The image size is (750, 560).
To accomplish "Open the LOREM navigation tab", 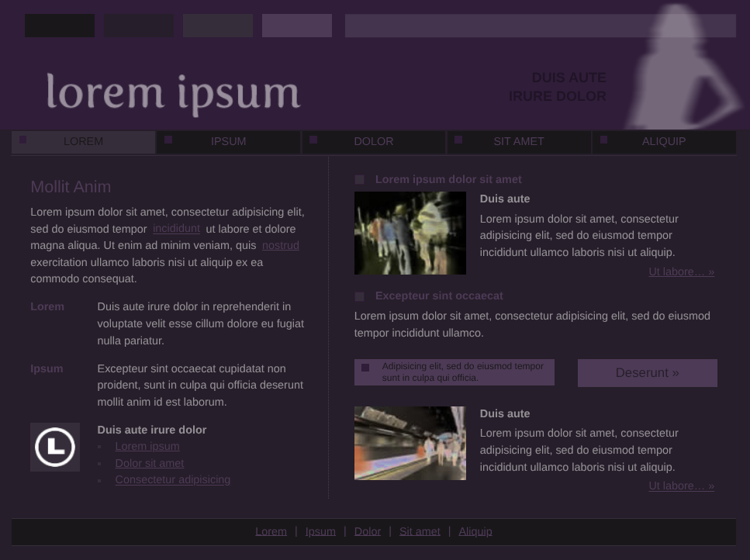I will click(83, 141).
